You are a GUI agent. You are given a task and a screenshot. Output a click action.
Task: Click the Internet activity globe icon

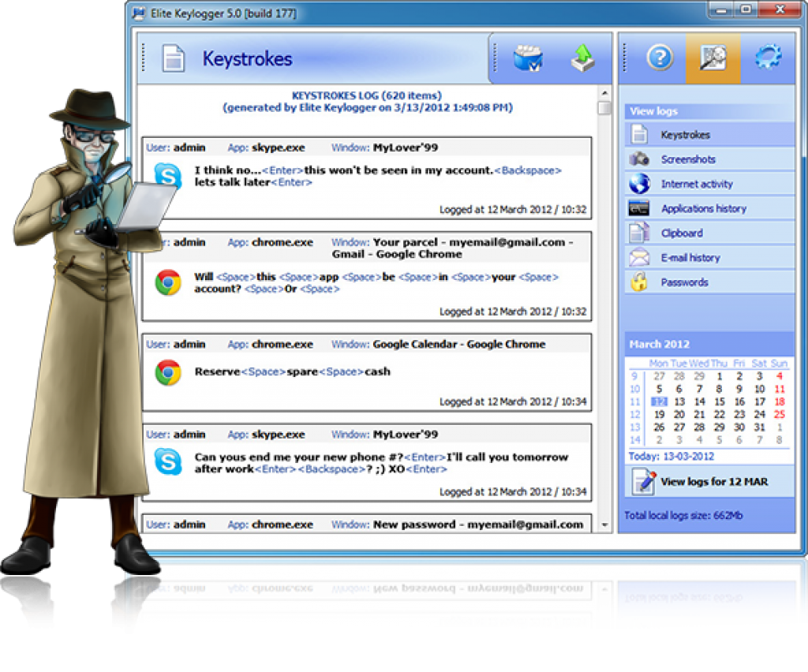639,183
